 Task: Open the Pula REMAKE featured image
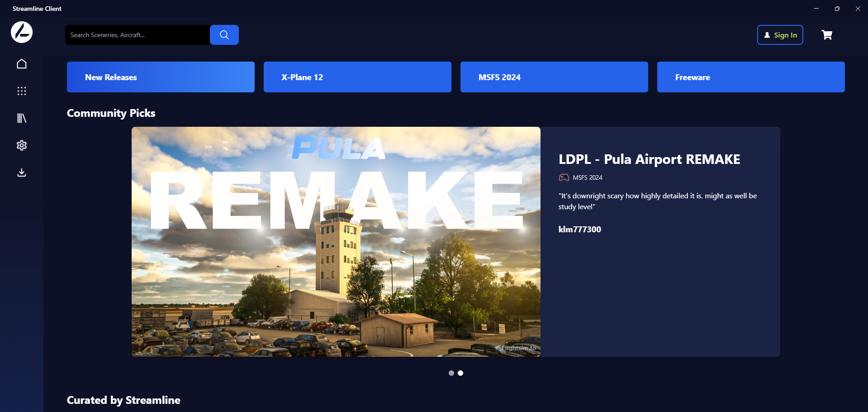tap(336, 242)
